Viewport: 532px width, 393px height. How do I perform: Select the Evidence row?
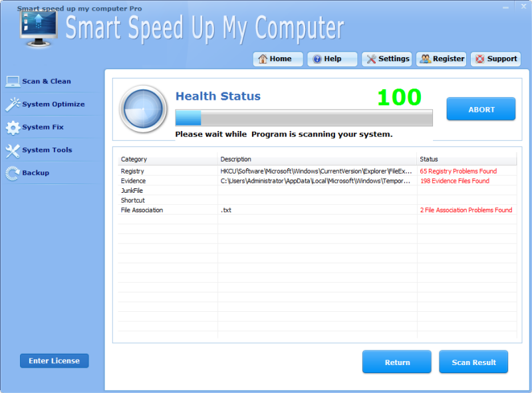[317, 181]
